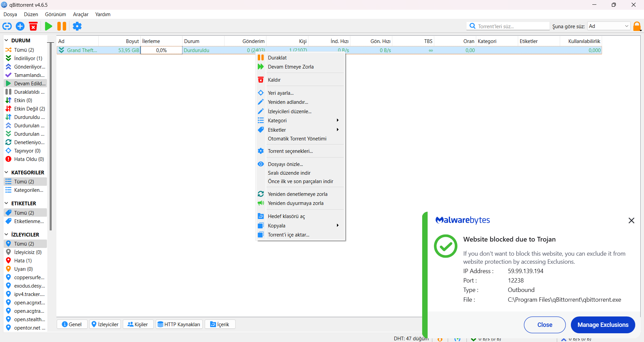Select the Taşınıyor (0) status filter

tap(25, 151)
